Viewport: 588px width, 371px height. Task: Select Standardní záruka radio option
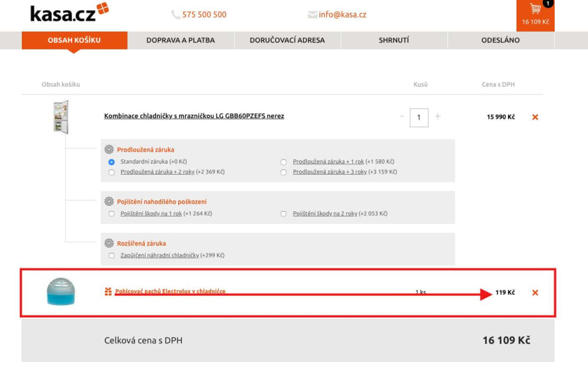point(112,162)
